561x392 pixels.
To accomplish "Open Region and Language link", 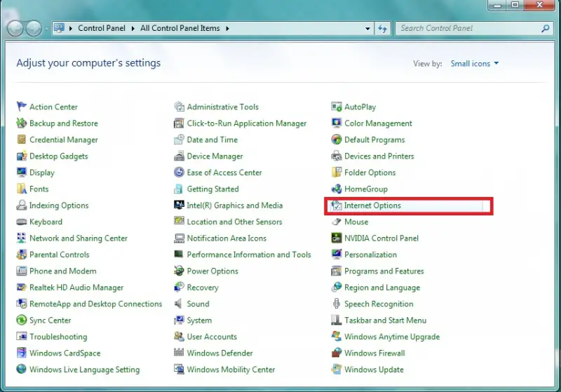I will [382, 288].
